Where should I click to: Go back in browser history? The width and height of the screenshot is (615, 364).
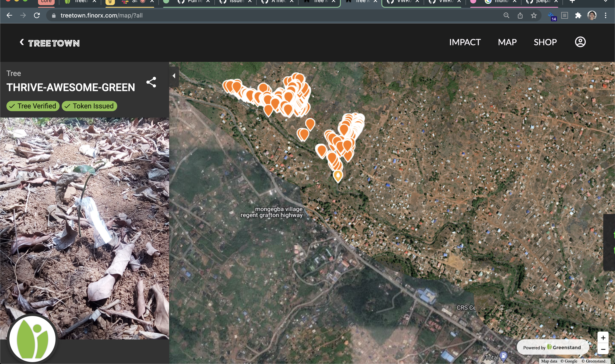[x=9, y=15]
